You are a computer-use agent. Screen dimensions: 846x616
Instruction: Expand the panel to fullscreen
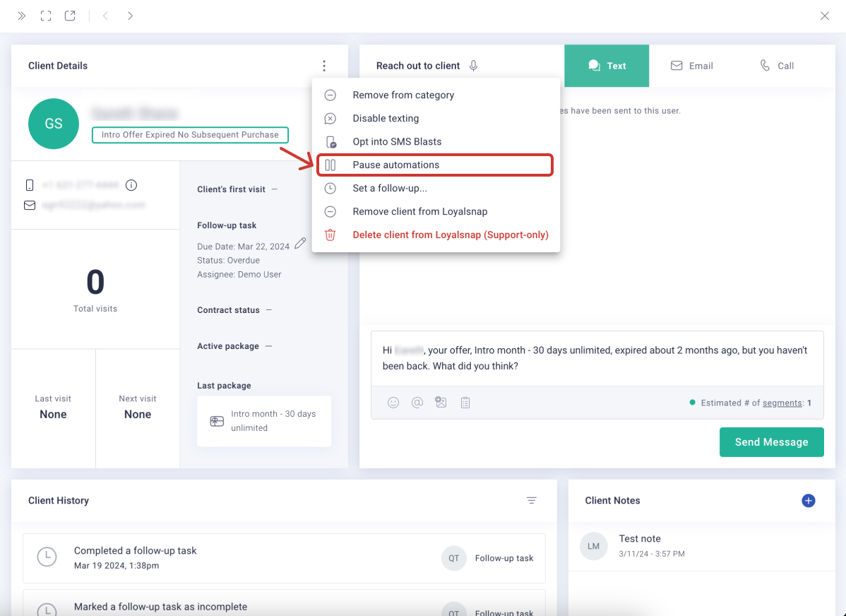46,16
